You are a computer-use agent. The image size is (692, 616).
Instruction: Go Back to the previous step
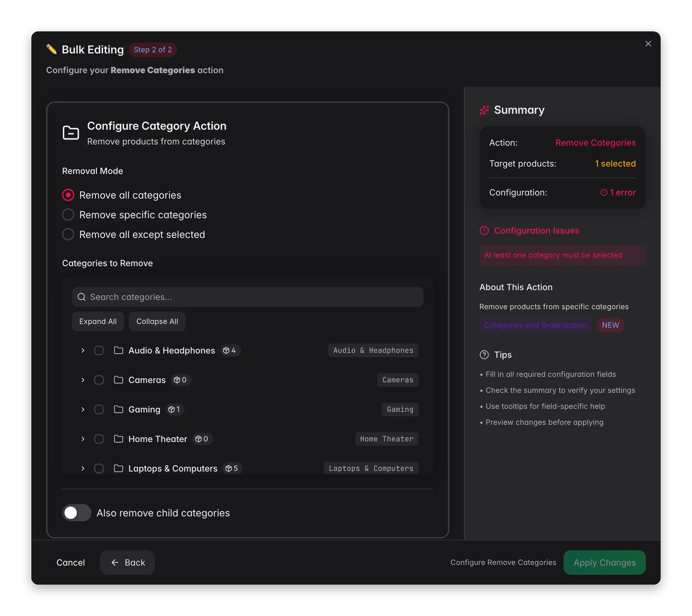tap(128, 562)
